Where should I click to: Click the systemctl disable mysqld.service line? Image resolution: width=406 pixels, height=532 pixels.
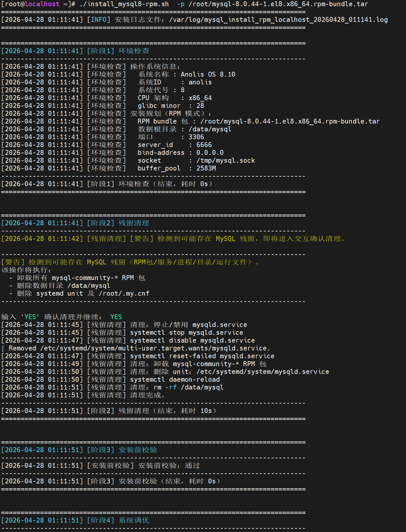tap(128, 340)
